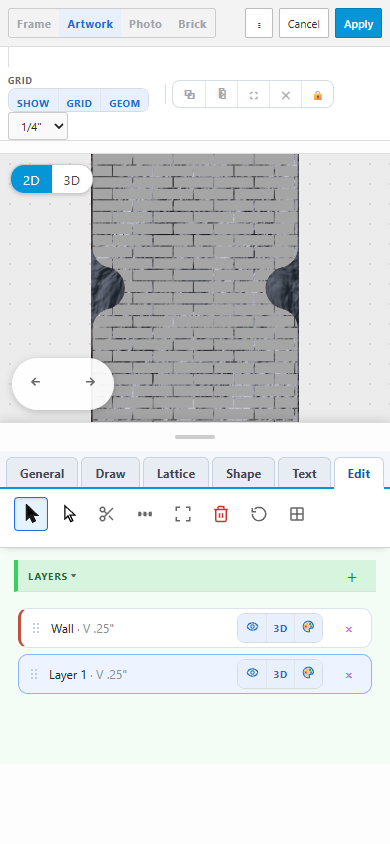Click the left arrow on canvas nudge pad

[36, 382]
